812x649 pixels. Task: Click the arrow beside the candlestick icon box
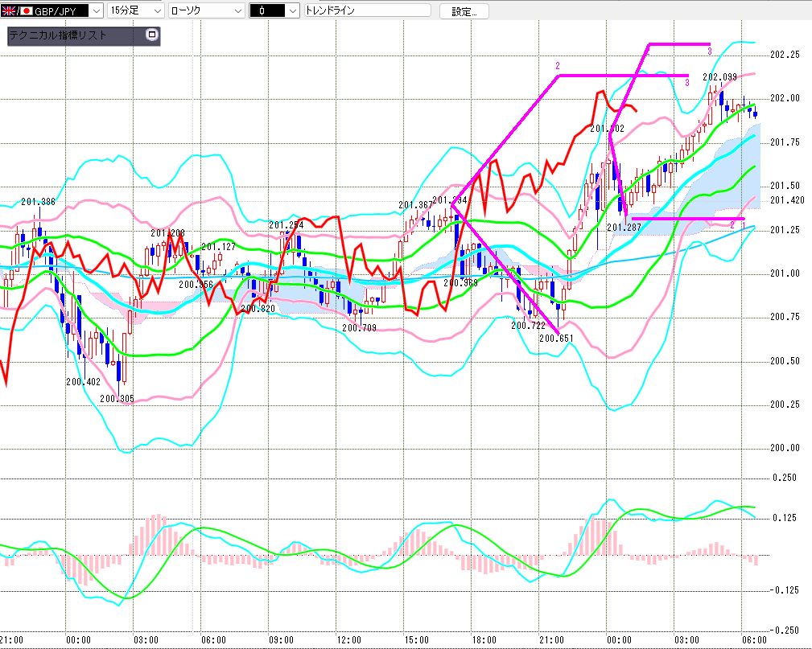click(292, 11)
